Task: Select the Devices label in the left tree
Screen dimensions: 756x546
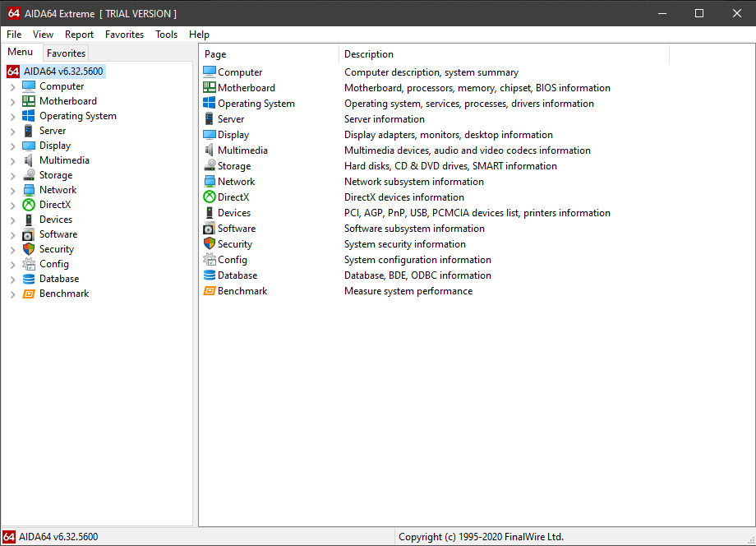Action: click(56, 220)
